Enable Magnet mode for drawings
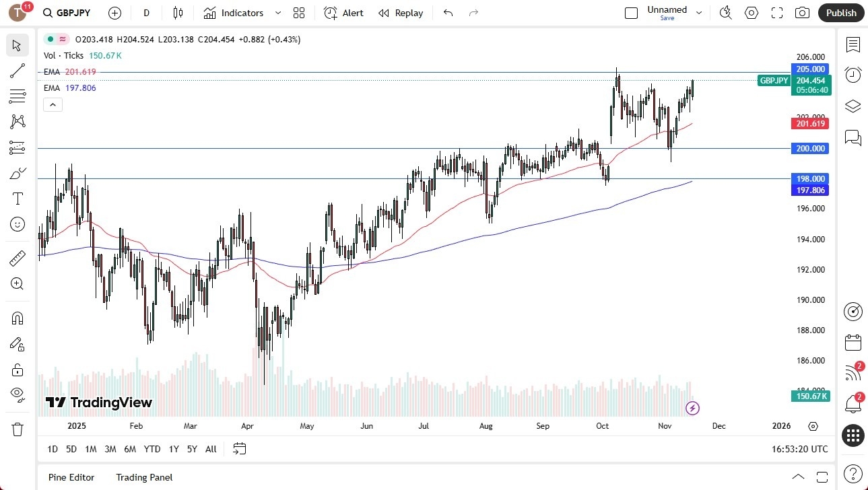The width and height of the screenshot is (868, 490). point(17,318)
